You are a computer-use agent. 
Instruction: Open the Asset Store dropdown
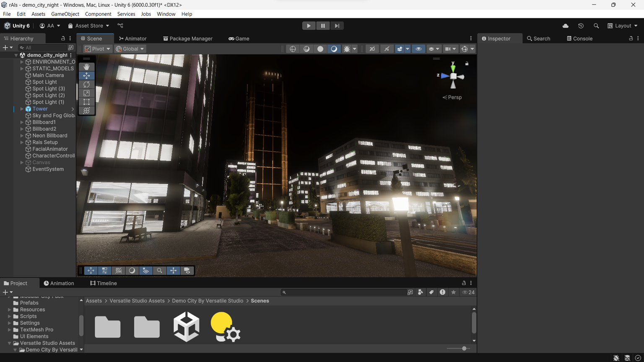click(x=88, y=26)
